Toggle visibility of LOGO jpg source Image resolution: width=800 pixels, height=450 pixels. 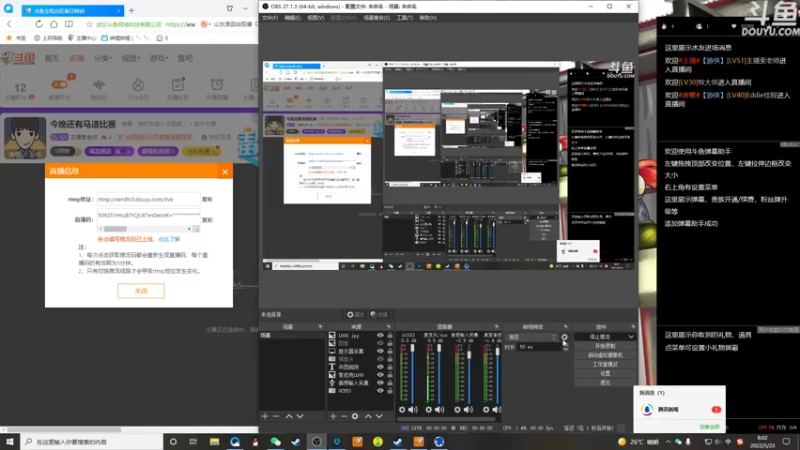click(380, 336)
